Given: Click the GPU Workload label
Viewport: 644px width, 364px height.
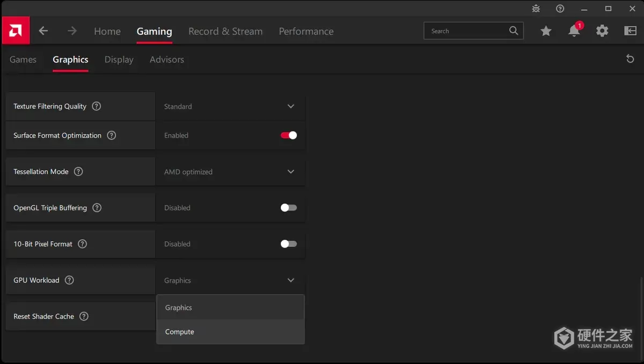Looking at the screenshot, I should click(x=36, y=280).
